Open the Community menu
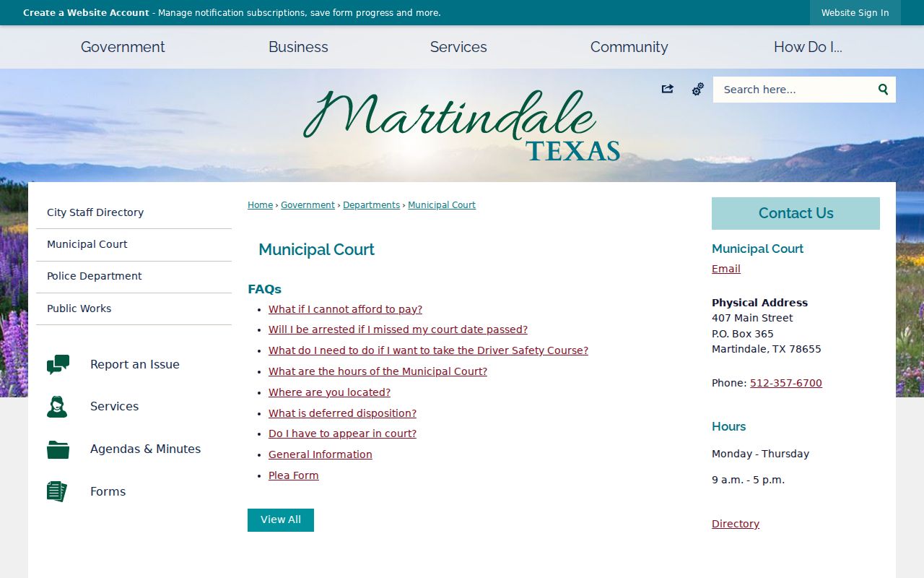The height and width of the screenshot is (578, 924). (x=629, y=47)
